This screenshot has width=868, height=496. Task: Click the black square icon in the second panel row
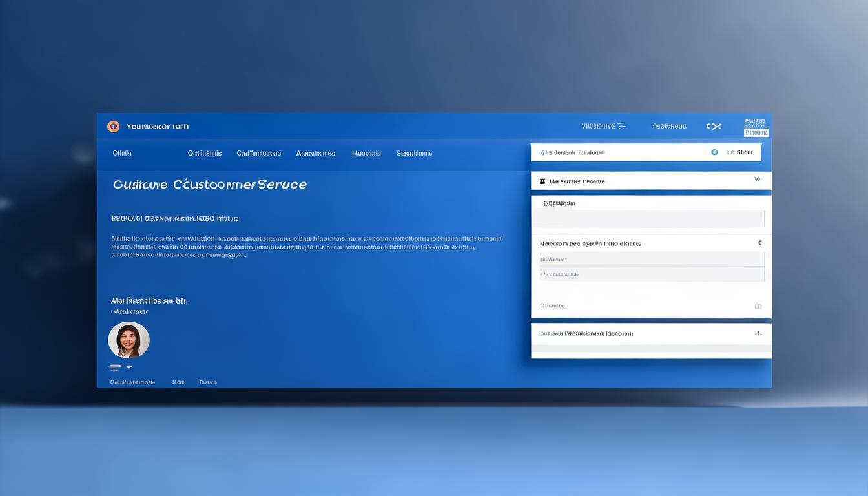542,181
